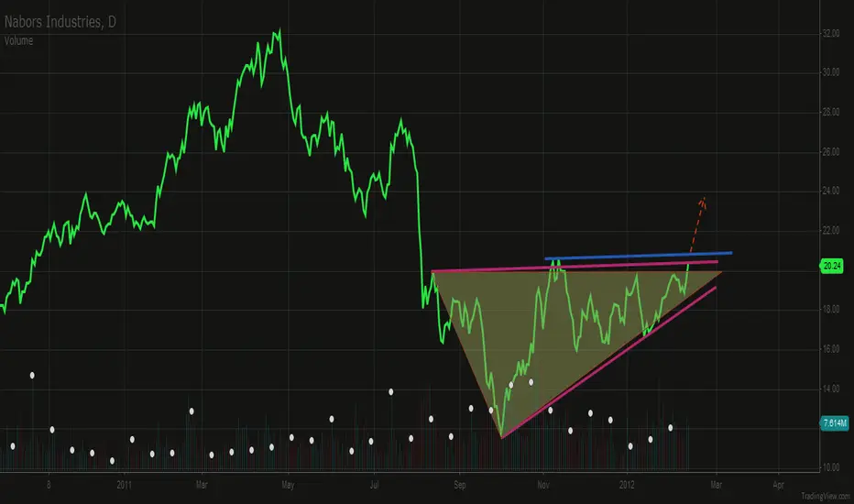Click the Sep time axis label
The image size is (854, 504).
click(460, 485)
